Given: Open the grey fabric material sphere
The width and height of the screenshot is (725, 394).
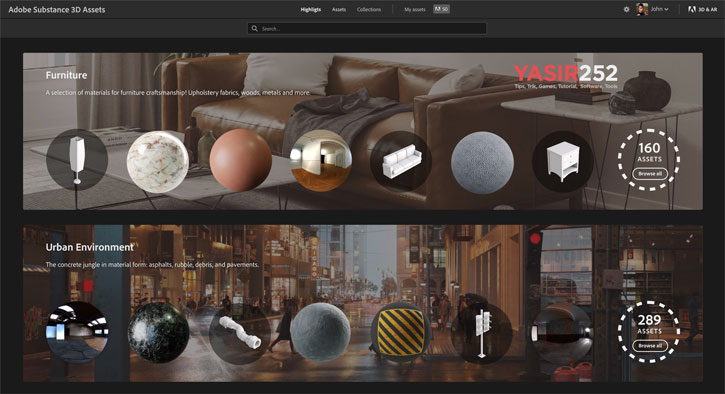Looking at the screenshot, I should [482, 162].
